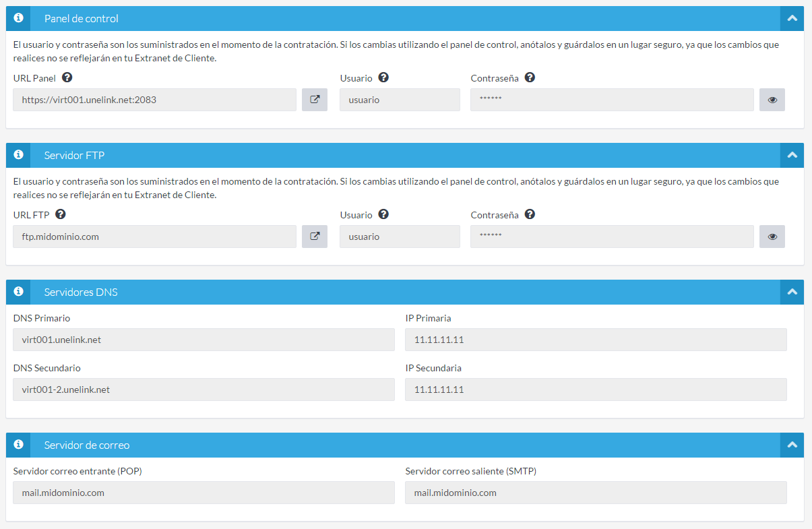Viewport: 812px width, 529px height.
Task: Show the Panel de control password
Action: pyautogui.click(x=772, y=100)
